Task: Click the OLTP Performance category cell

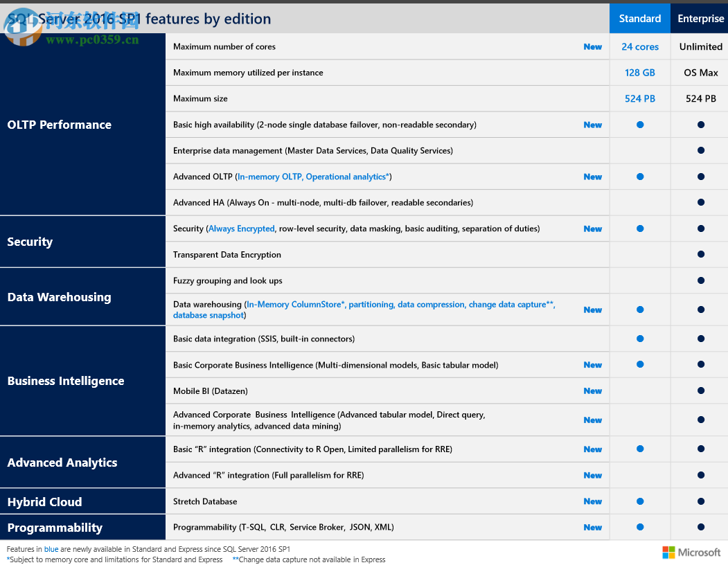Action: pos(60,125)
